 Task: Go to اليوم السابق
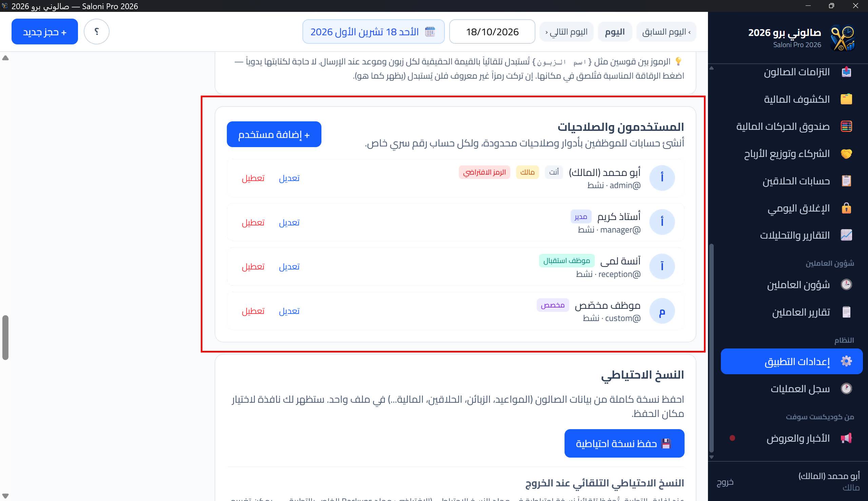click(x=666, y=32)
